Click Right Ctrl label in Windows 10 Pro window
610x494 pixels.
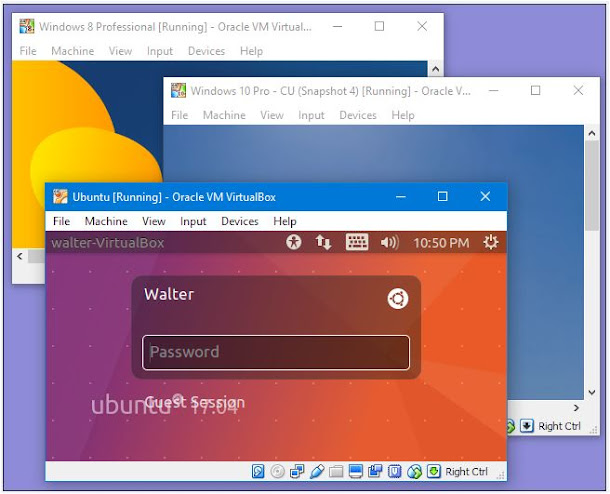[x=559, y=426]
